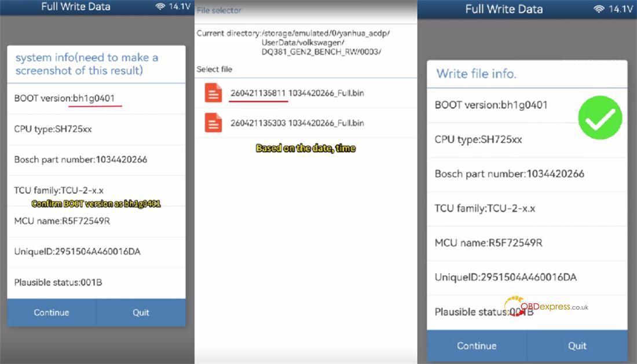This screenshot has width=637, height=364.
Task: Click the Current directory path text
Action: [292, 42]
